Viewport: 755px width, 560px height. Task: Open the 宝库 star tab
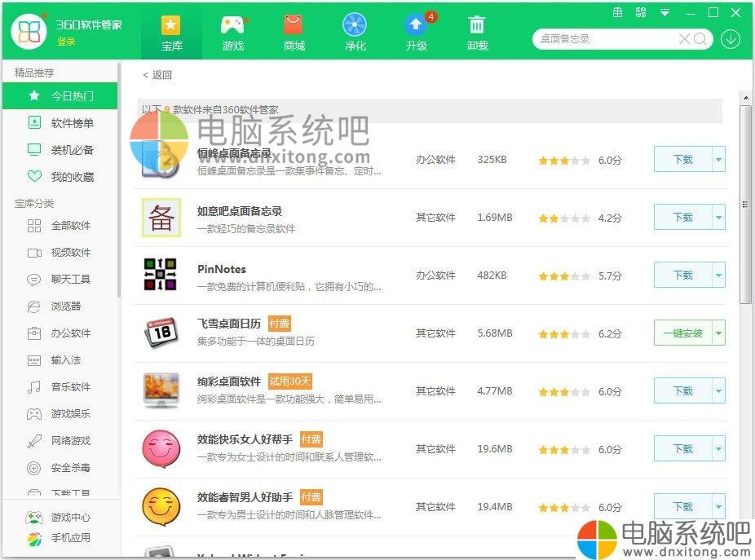[171, 33]
